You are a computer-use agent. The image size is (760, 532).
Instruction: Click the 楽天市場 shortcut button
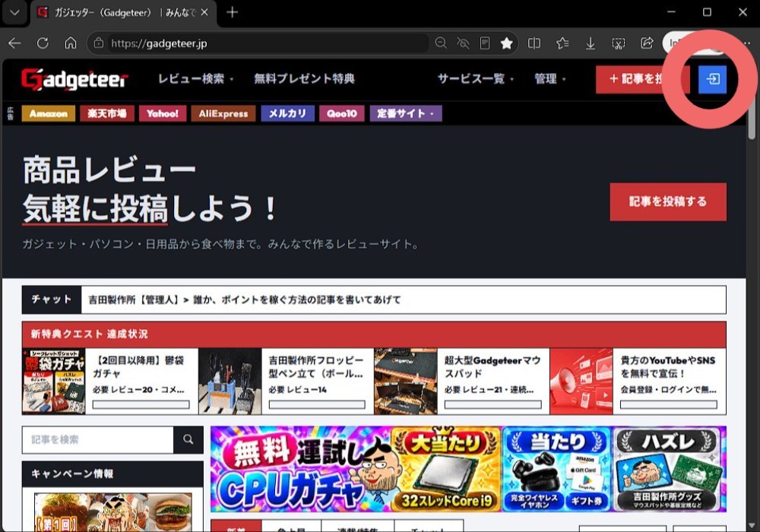pos(107,113)
